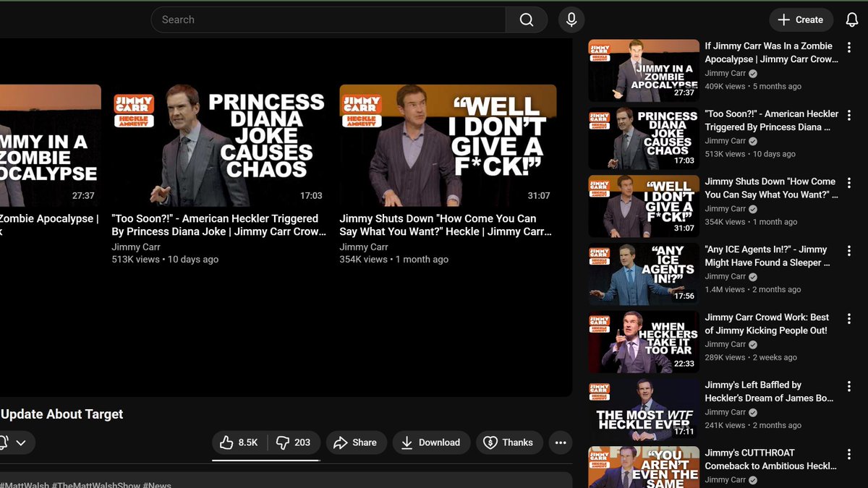Open sidebar thumbnail When Hecklers Take It Too Far
Viewport: 868px width, 488px height.
[x=644, y=342]
